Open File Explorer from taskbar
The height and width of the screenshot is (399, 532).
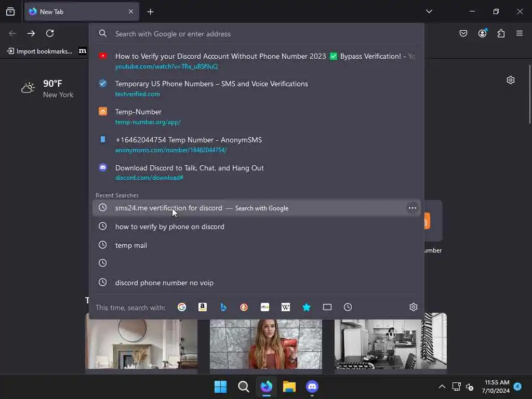(289, 387)
